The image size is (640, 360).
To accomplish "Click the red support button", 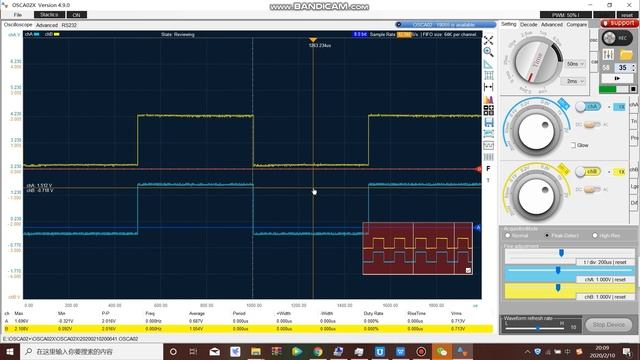I will pyautogui.click(x=619, y=23).
